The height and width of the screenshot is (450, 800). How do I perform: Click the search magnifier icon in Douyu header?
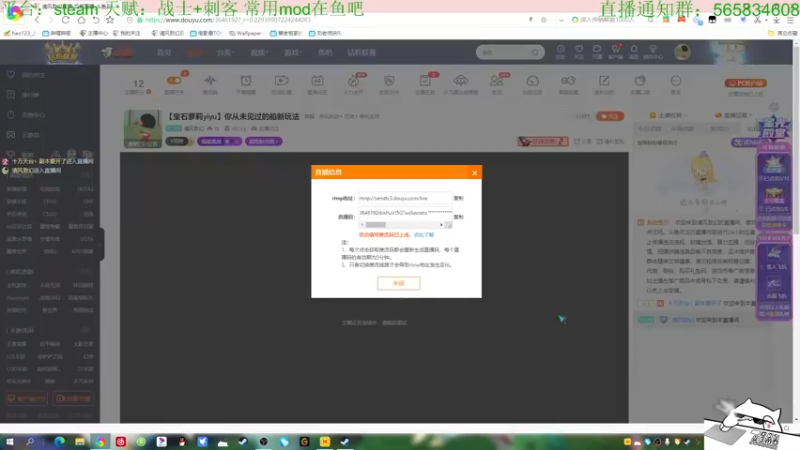click(535, 52)
